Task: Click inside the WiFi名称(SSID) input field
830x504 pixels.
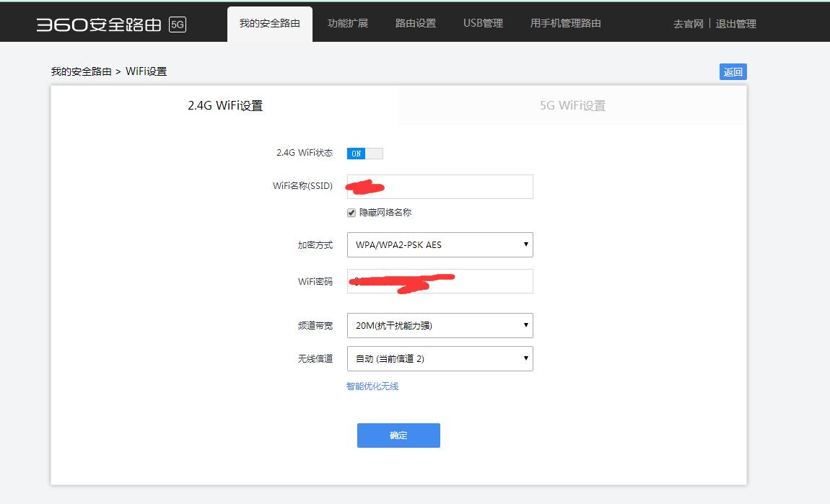Action: pos(440,186)
